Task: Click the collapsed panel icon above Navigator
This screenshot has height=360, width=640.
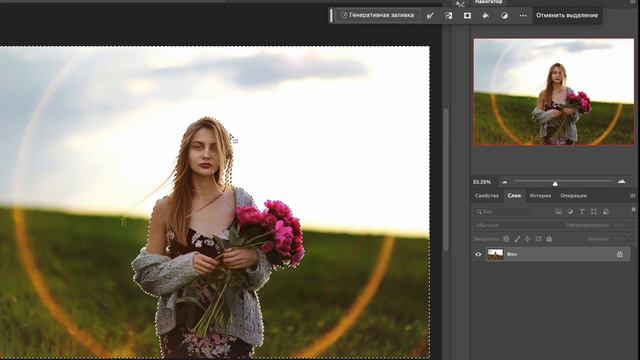Action: (460, 4)
